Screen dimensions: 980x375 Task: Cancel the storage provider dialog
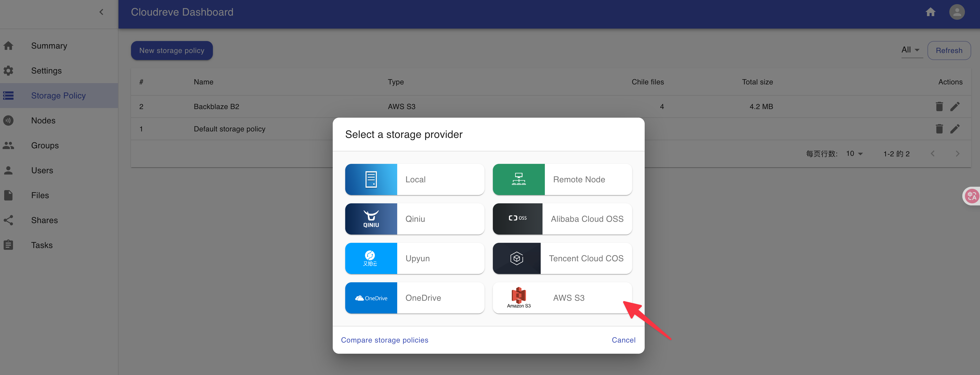click(x=623, y=340)
